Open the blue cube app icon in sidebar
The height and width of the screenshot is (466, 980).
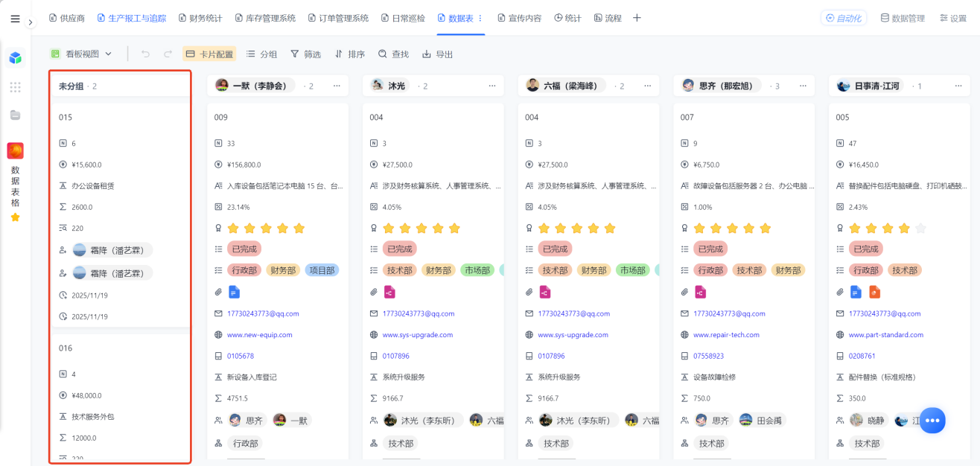pyautogui.click(x=15, y=58)
